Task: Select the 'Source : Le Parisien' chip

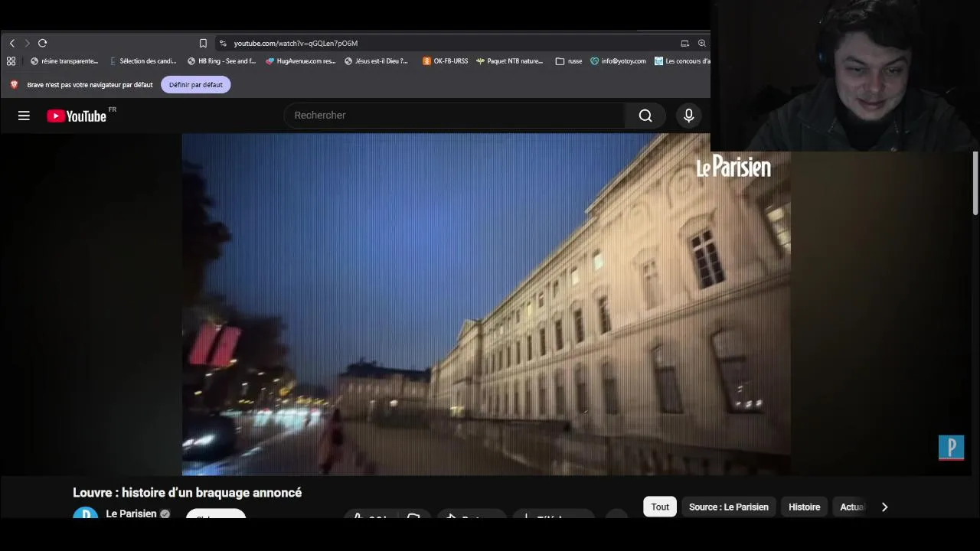Action: pyautogui.click(x=728, y=507)
